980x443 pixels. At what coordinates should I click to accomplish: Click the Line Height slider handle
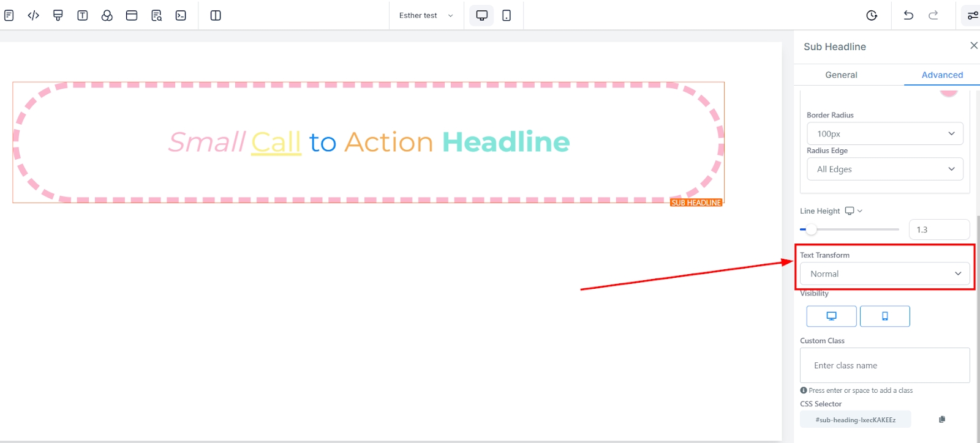(x=811, y=229)
